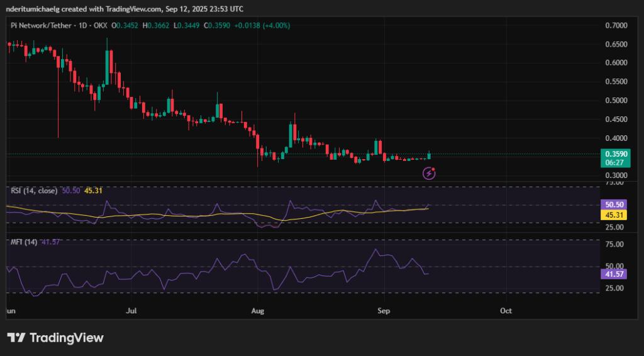
Task: Click the Aug label on time axis
Action: [x=257, y=311]
